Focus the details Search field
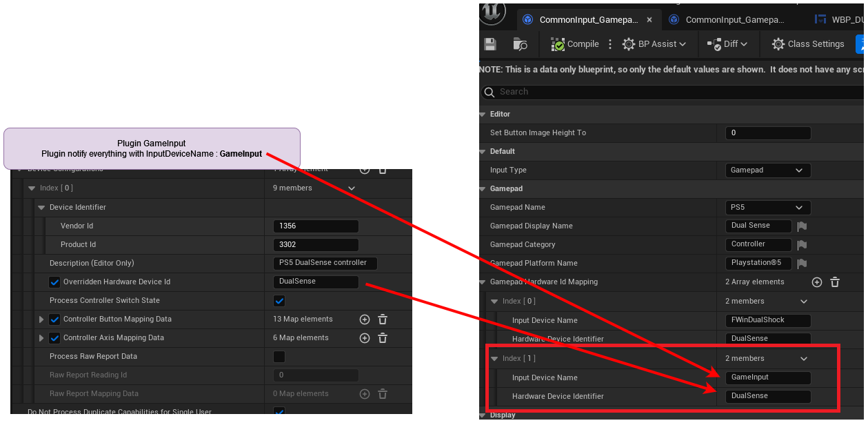The width and height of the screenshot is (868, 423). click(672, 92)
